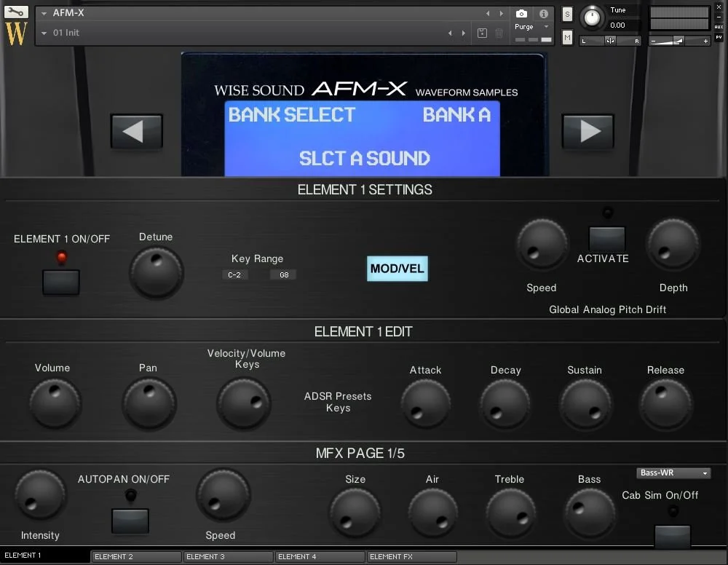Click the minus icon on the volume slider
The image size is (728, 565).
point(653,42)
